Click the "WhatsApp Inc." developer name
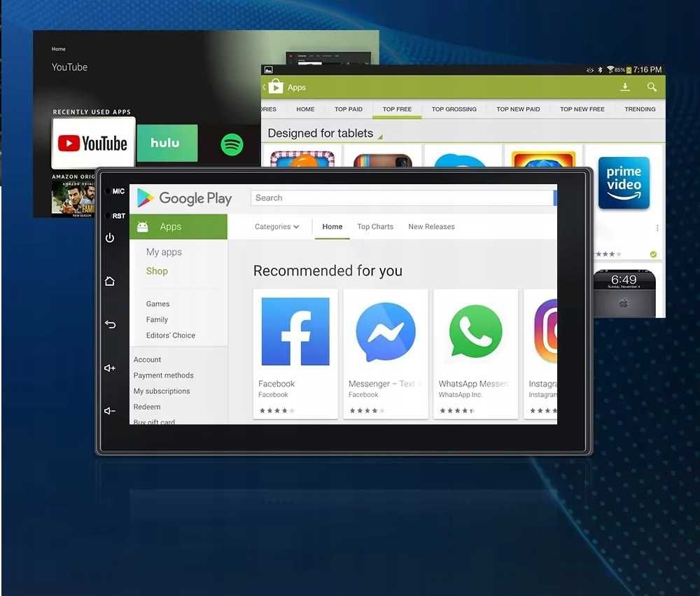 coord(461,394)
